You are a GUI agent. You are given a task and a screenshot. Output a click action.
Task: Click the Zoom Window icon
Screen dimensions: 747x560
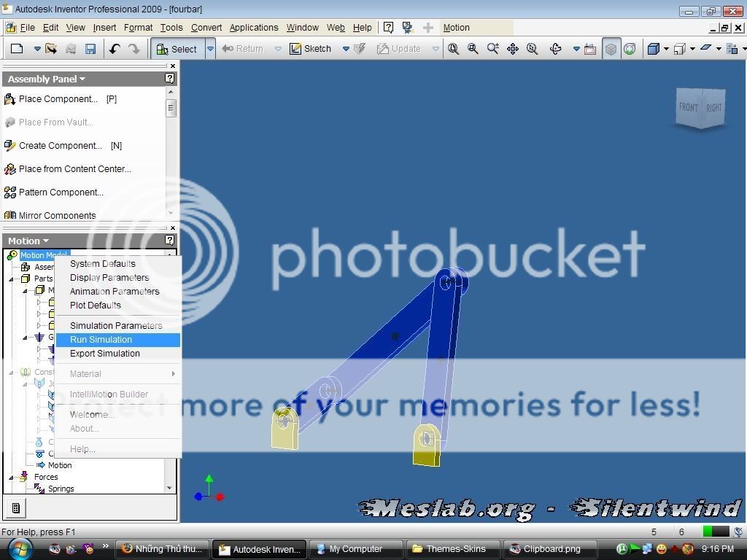[x=473, y=49]
